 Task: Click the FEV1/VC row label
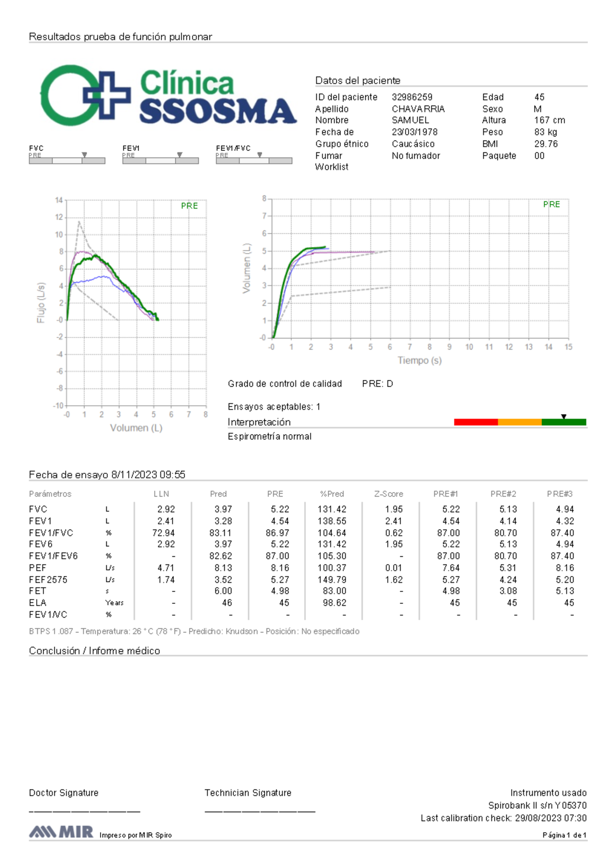tap(48, 614)
